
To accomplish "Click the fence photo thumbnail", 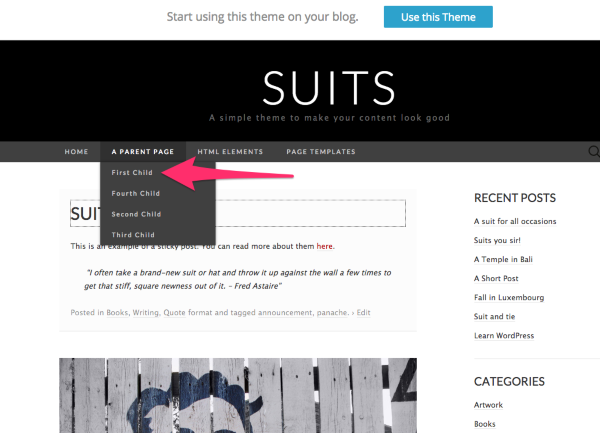I will tap(238, 395).
